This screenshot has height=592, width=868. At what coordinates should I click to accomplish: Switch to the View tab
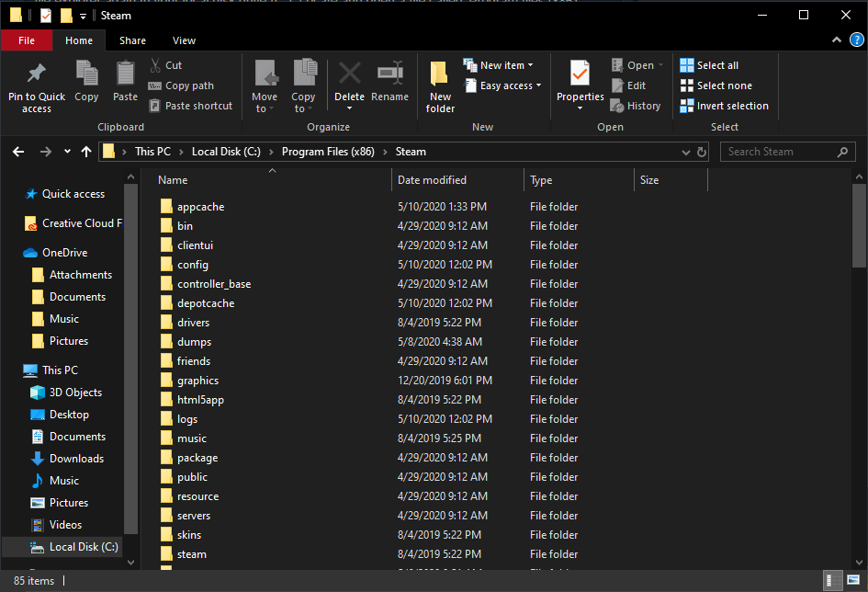tap(184, 40)
